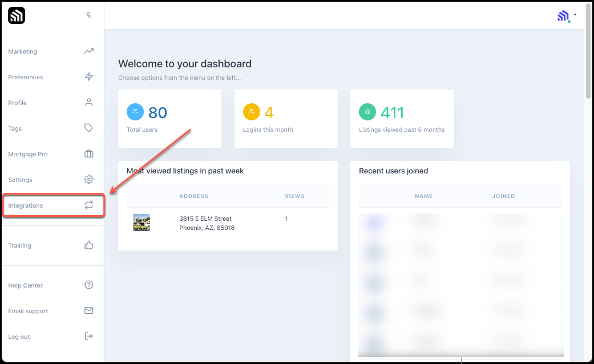The width and height of the screenshot is (594, 364).
Task: Expand the account dropdown at top right
Action: click(x=567, y=16)
